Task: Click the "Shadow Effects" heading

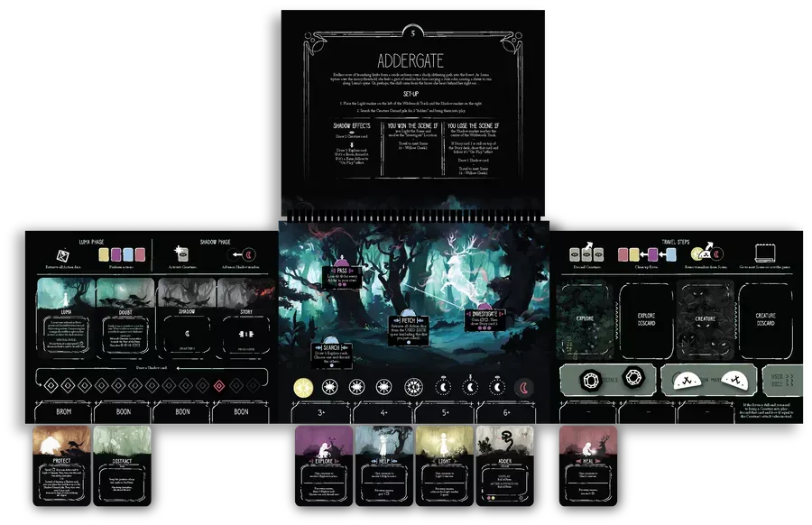Action: (x=352, y=125)
